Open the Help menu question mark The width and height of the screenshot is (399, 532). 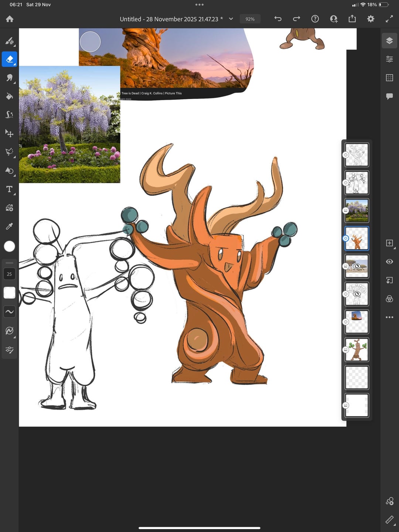315,19
